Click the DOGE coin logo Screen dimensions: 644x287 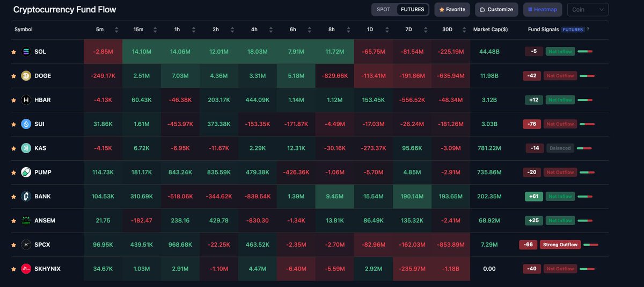(x=26, y=76)
